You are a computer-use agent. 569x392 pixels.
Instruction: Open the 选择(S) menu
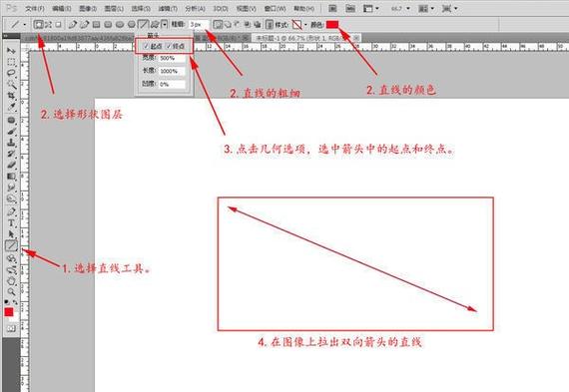point(141,8)
